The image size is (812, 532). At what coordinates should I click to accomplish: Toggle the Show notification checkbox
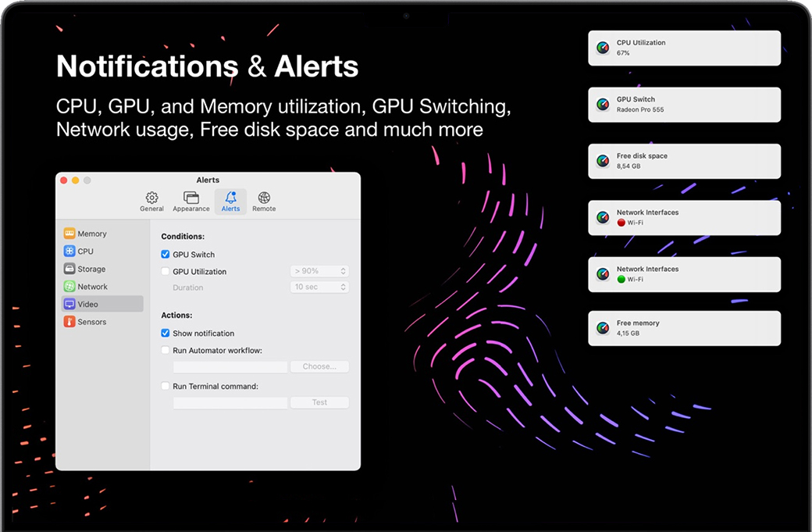166,334
